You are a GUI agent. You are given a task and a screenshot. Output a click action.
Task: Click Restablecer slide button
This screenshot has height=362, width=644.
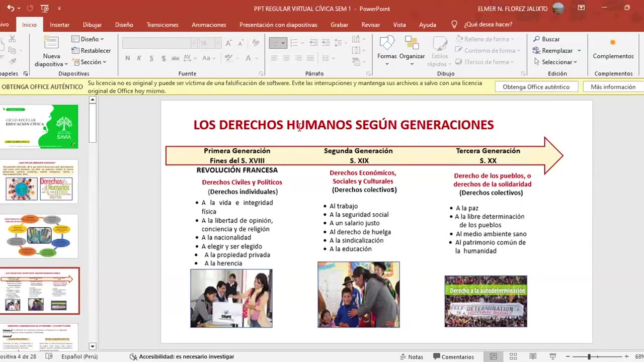coord(92,50)
